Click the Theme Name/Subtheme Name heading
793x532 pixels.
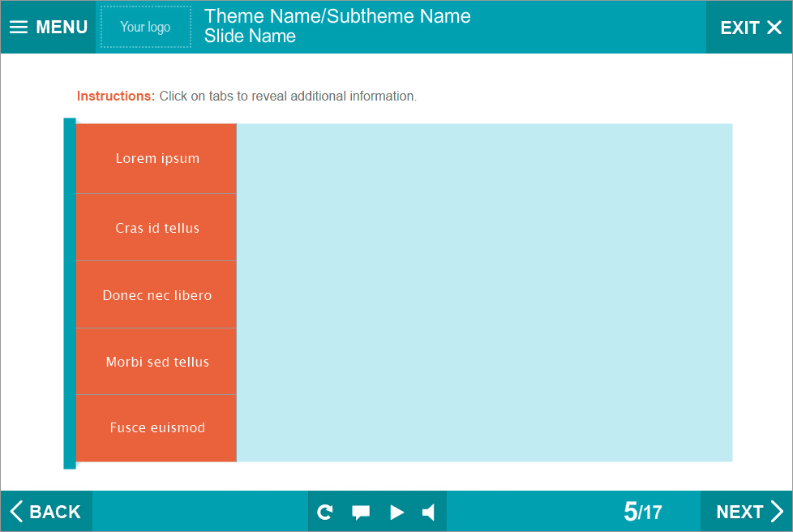tap(337, 16)
